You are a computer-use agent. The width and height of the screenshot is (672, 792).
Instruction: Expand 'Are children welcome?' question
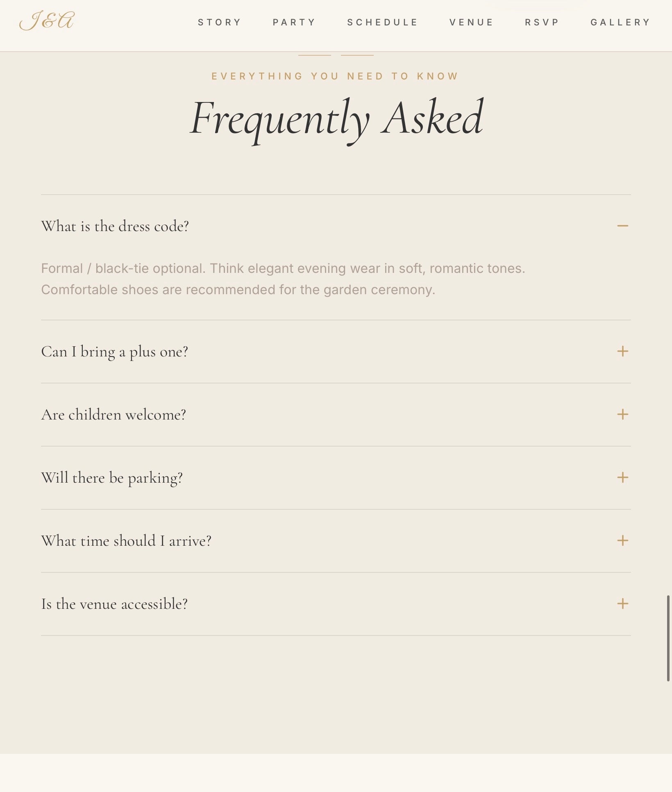[x=336, y=415]
